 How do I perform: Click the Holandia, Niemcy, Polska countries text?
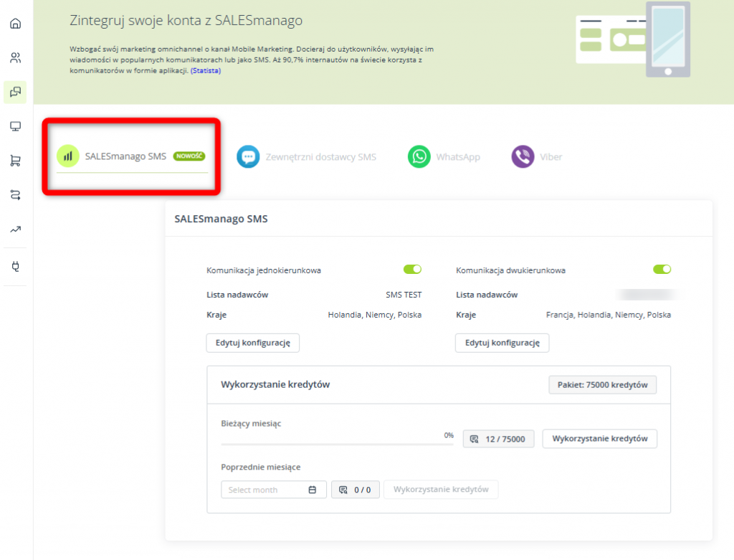374,315
